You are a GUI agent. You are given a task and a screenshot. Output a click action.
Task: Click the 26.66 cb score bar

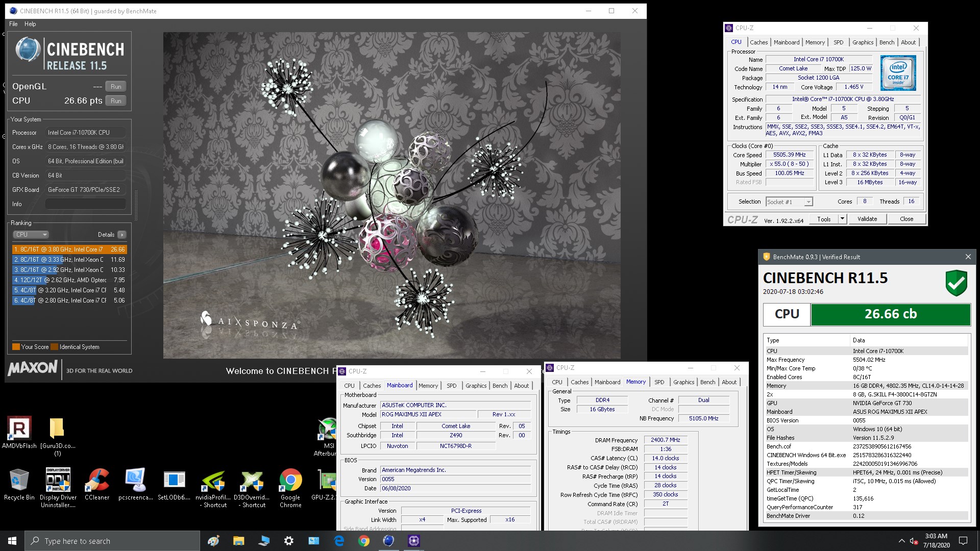tap(891, 314)
